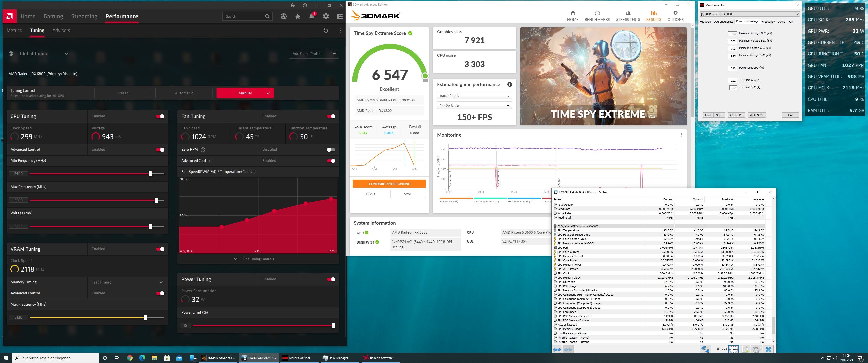This screenshot has width=868, height=363.
Task: Open 3DMark Benchmarks icon
Action: [x=597, y=13]
